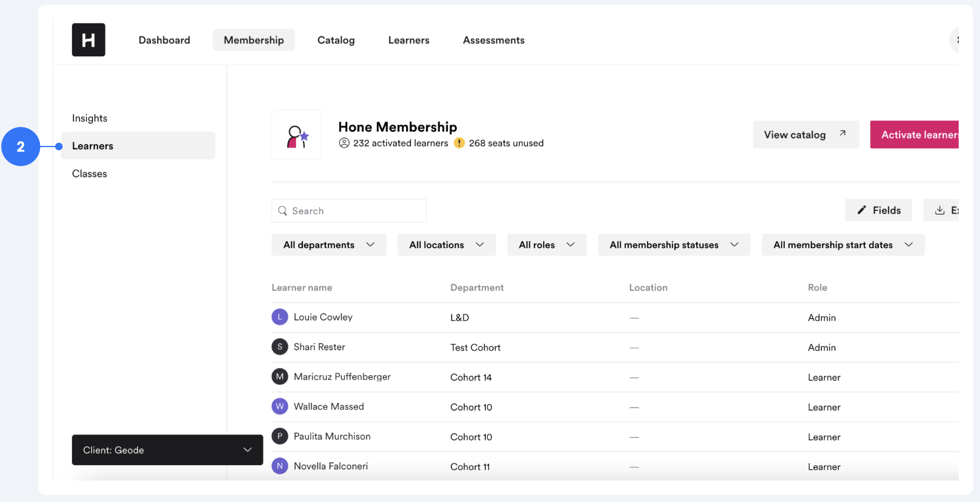Open the Dashboard tab

pyautogui.click(x=164, y=40)
